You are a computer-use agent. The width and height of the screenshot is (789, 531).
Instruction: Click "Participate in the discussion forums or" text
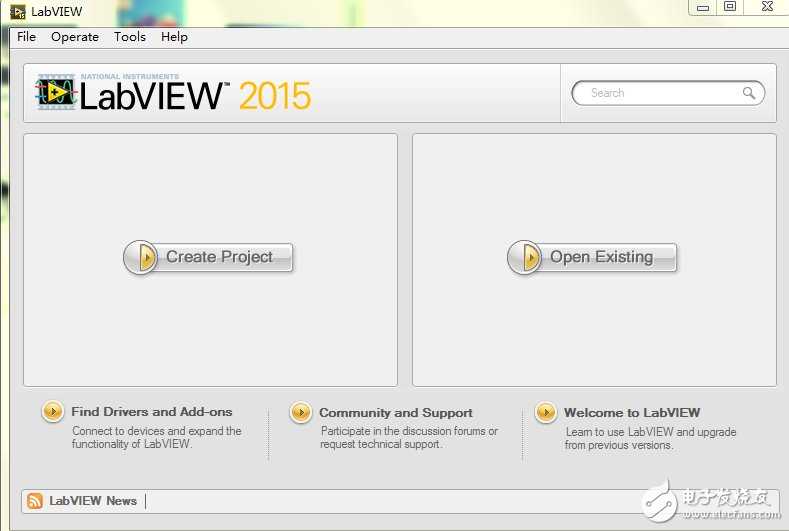(409, 431)
